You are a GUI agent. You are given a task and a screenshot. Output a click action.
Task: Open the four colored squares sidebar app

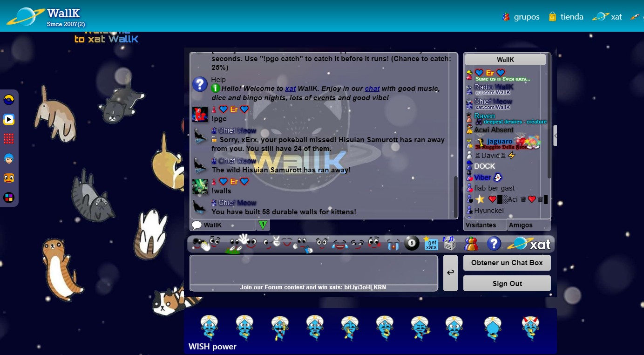coord(9,198)
